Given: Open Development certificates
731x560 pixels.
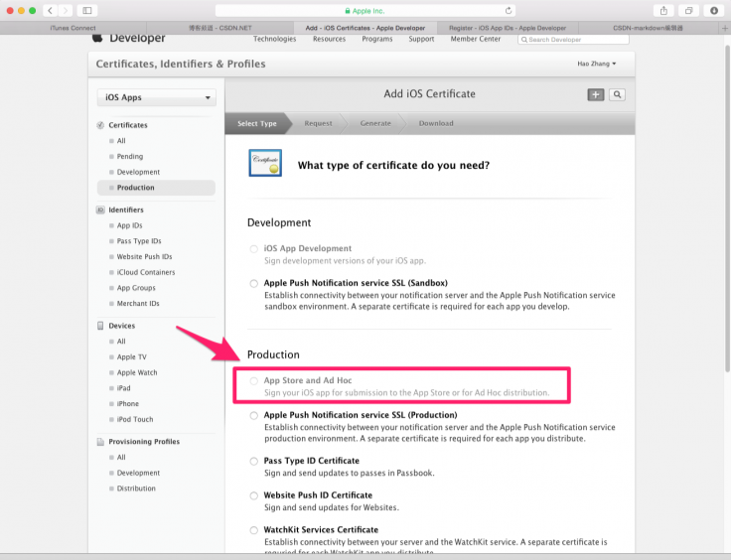Looking at the screenshot, I should (x=138, y=172).
